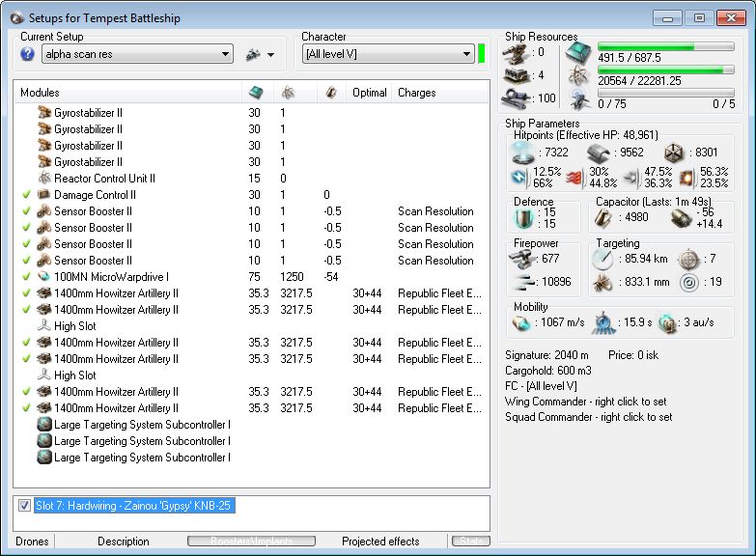
Task: Open the ship icon dropdown arrow
Action: 271,55
